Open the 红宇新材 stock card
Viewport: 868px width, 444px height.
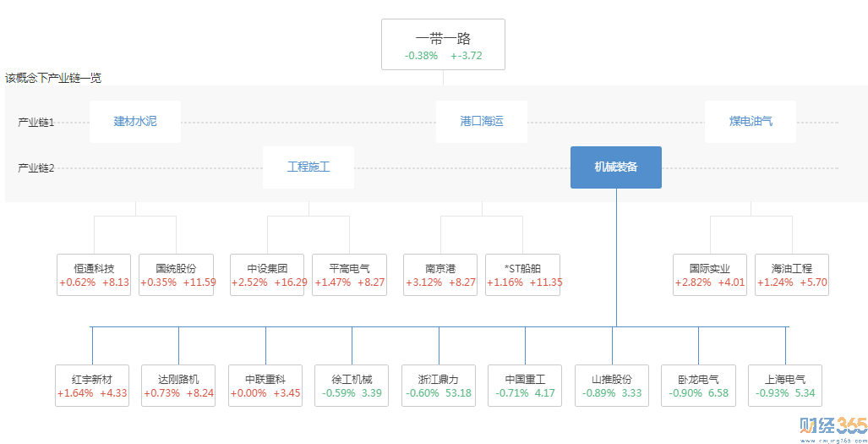point(92,386)
